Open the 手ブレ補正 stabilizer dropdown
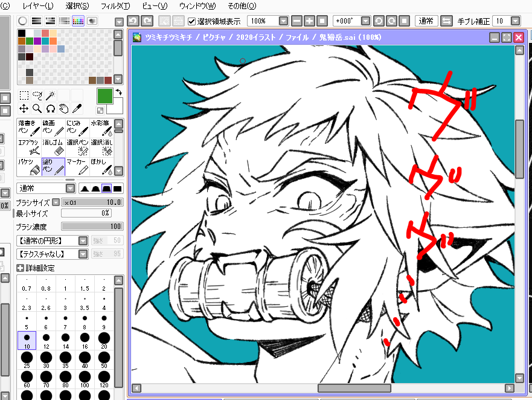 (x=515, y=21)
